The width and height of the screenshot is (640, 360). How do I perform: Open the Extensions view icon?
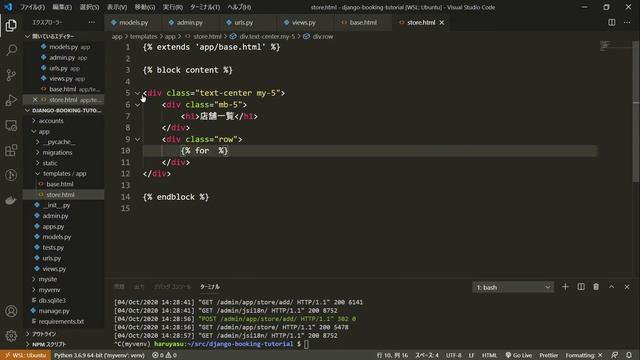click(11, 150)
